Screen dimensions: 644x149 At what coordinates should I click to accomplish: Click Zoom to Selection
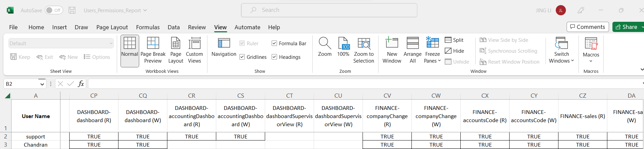pyautogui.click(x=364, y=50)
